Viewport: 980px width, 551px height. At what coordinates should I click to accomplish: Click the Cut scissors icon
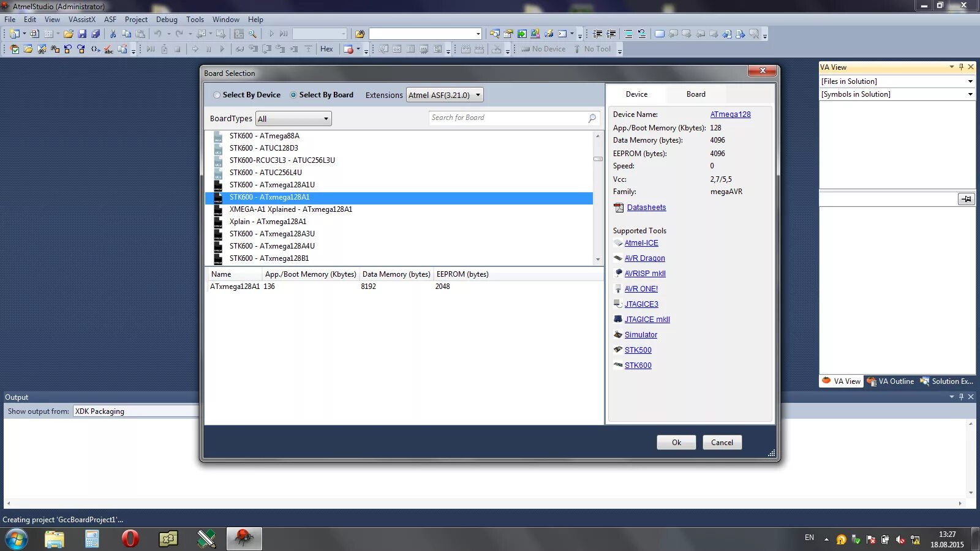tap(113, 34)
